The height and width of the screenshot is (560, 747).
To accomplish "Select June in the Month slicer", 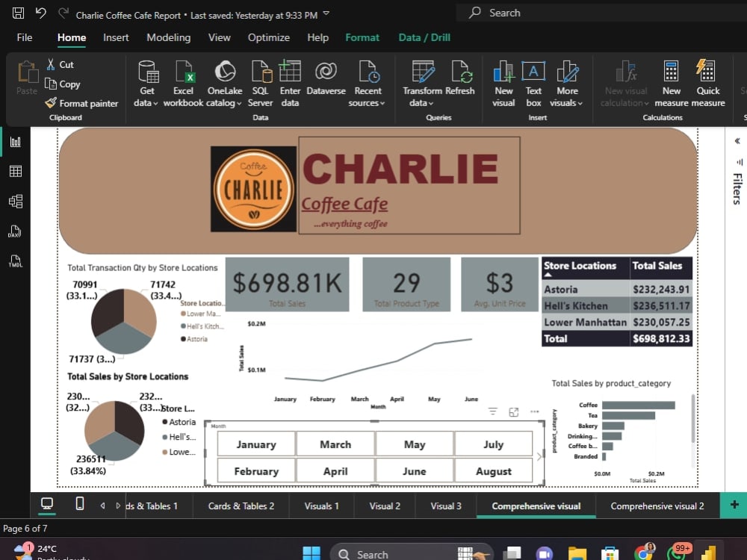I will 415,471.
